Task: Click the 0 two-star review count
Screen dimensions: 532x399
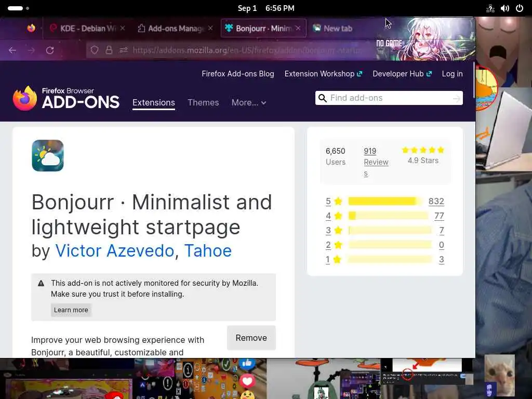Action: (x=442, y=245)
